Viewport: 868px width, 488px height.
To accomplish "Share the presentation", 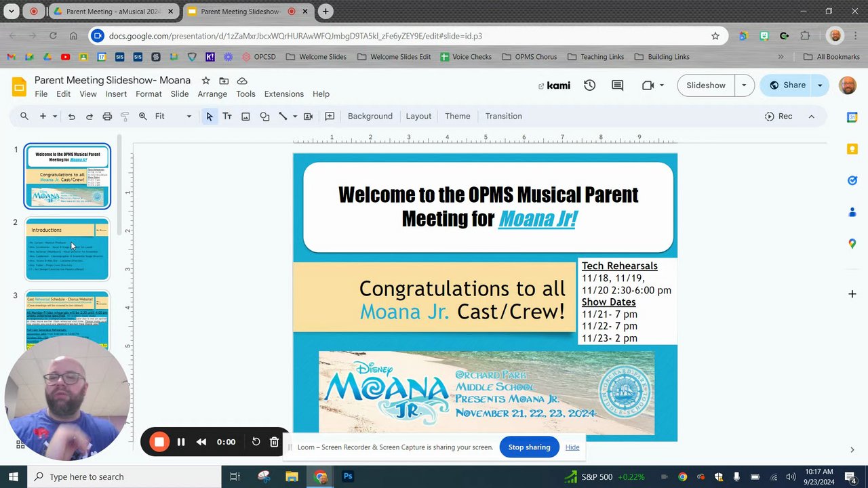I will point(787,85).
